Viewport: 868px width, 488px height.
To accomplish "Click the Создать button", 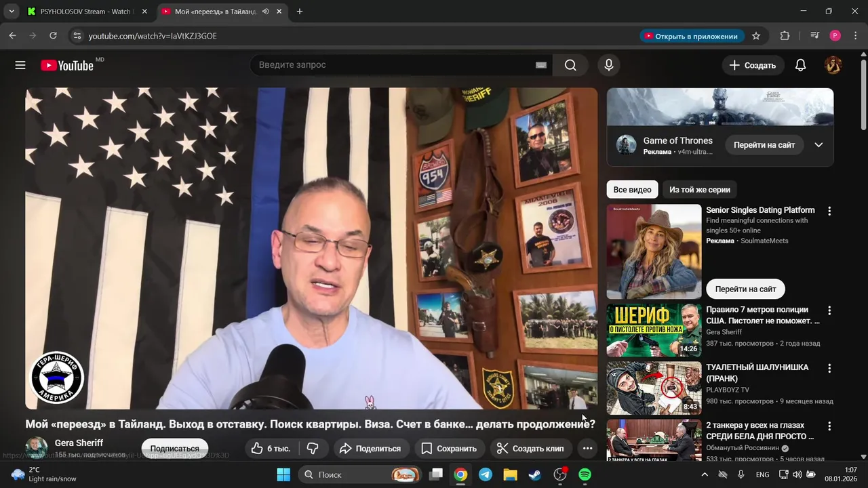I will (x=753, y=65).
